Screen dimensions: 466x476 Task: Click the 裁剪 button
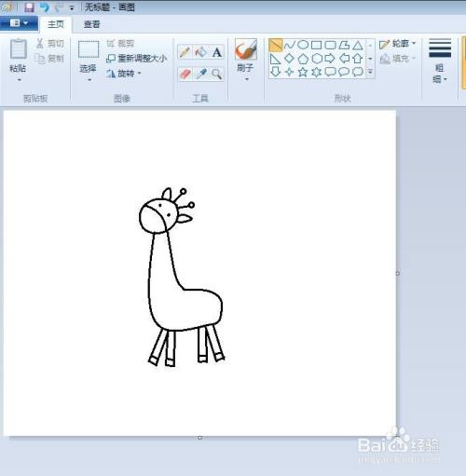(x=120, y=43)
